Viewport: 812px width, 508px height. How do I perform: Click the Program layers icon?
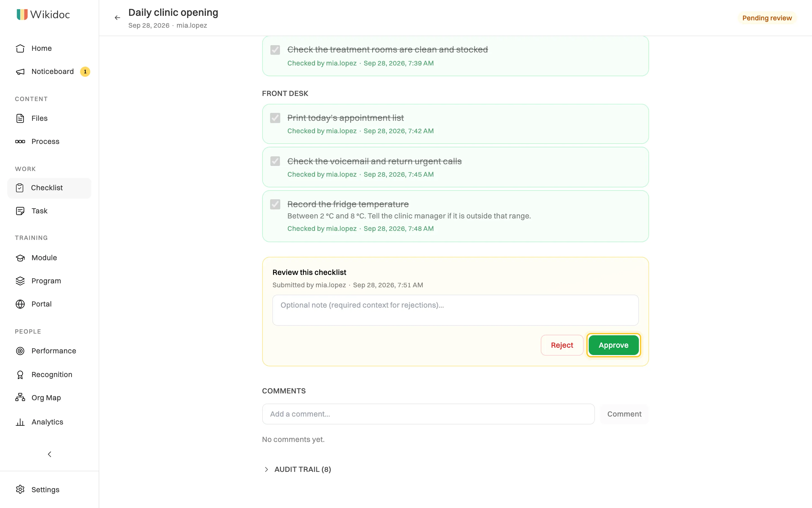20,281
